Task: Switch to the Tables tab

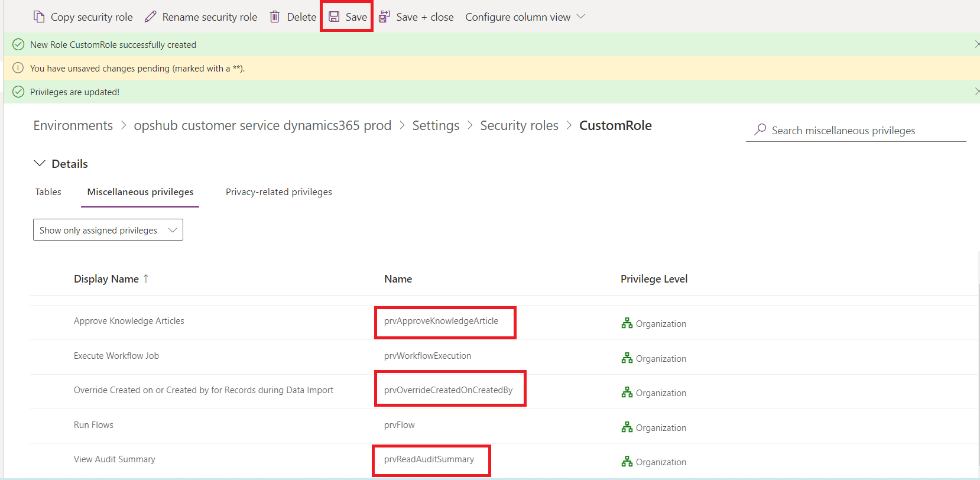Action: (48, 192)
